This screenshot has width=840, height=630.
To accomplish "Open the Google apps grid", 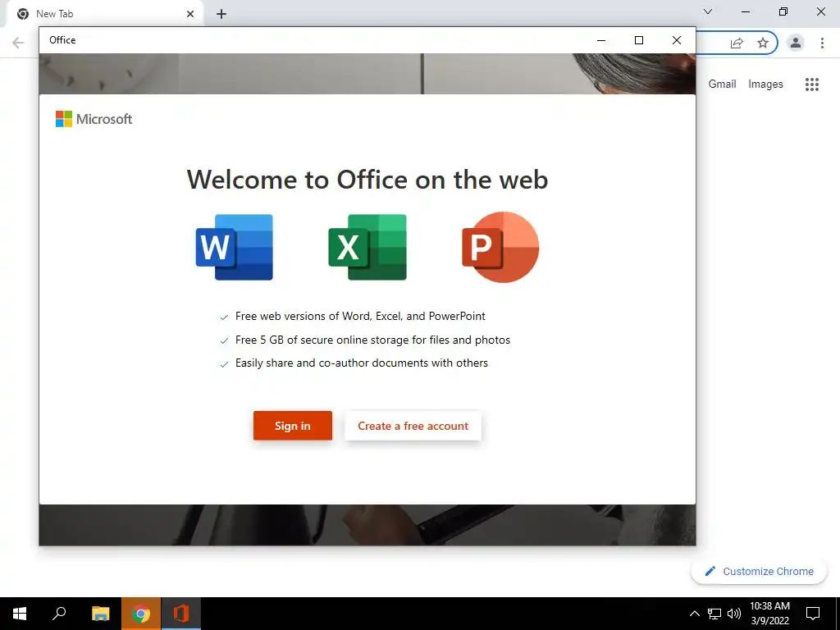I will click(x=812, y=84).
